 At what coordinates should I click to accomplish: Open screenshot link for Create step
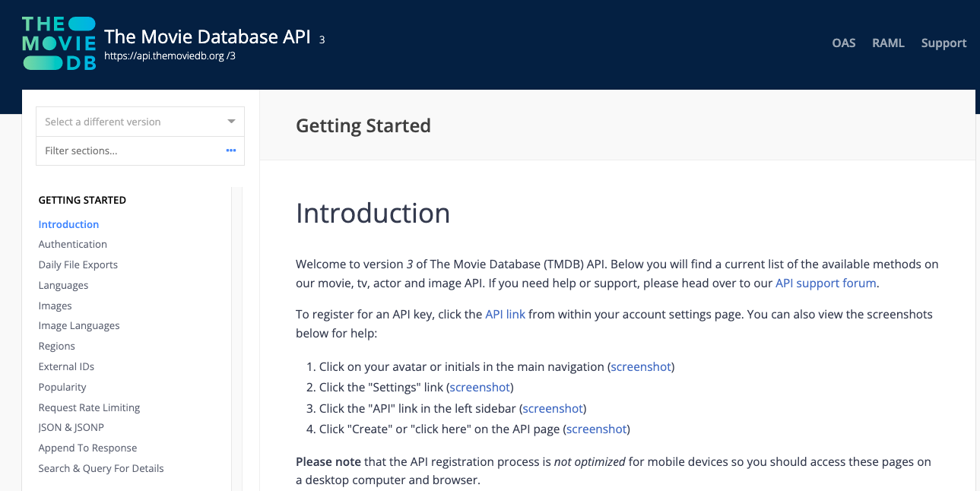click(597, 429)
